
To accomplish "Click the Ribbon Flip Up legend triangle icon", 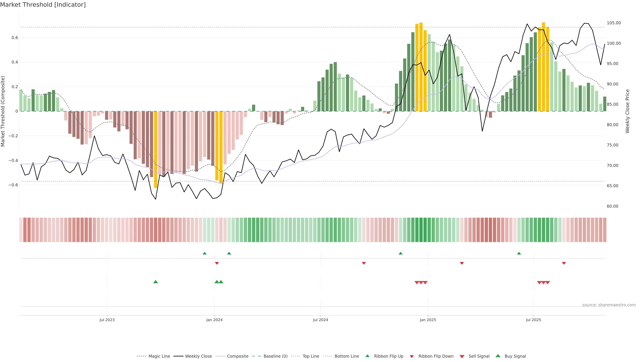I will [367, 356].
